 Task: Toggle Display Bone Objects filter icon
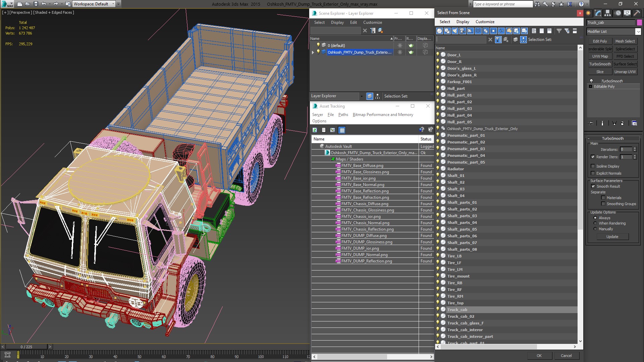[x=501, y=31]
